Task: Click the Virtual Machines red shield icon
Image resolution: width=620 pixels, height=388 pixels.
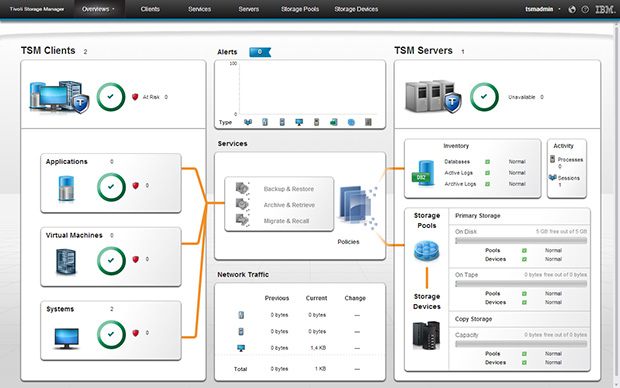Action: [x=136, y=259]
